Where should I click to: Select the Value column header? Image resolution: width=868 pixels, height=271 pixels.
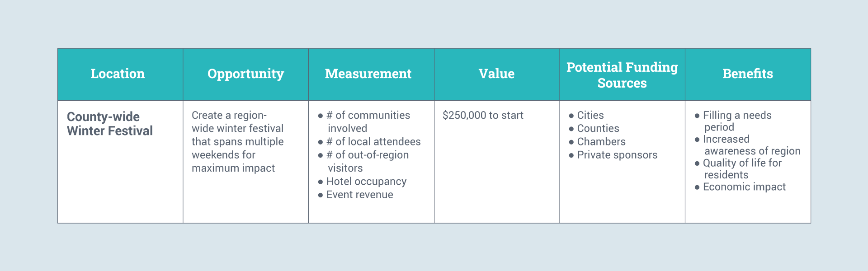pyautogui.click(x=496, y=74)
